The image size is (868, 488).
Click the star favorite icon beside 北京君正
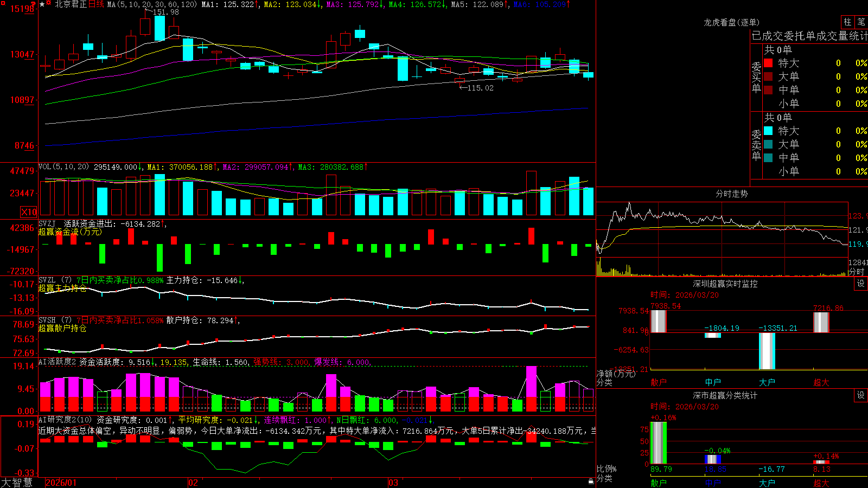click(42, 4)
